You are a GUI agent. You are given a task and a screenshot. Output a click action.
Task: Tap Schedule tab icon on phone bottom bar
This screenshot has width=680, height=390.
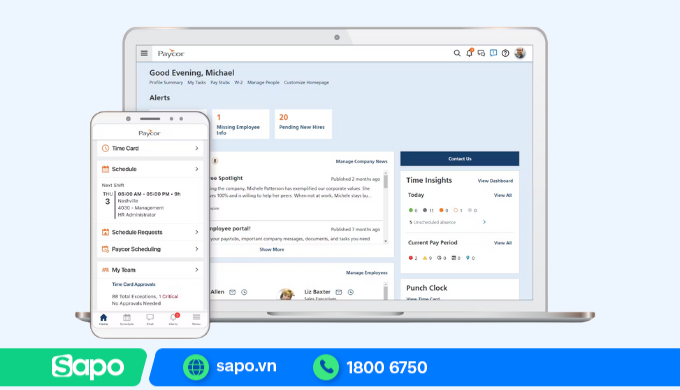pos(127,319)
